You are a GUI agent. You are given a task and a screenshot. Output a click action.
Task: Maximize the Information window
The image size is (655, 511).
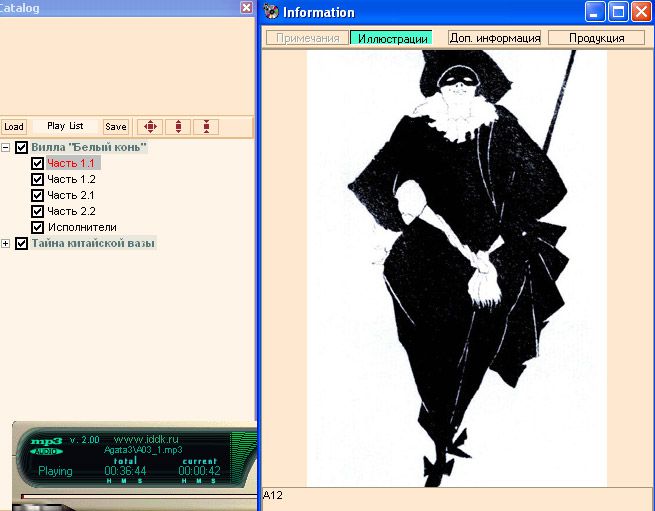tap(618, 12)
